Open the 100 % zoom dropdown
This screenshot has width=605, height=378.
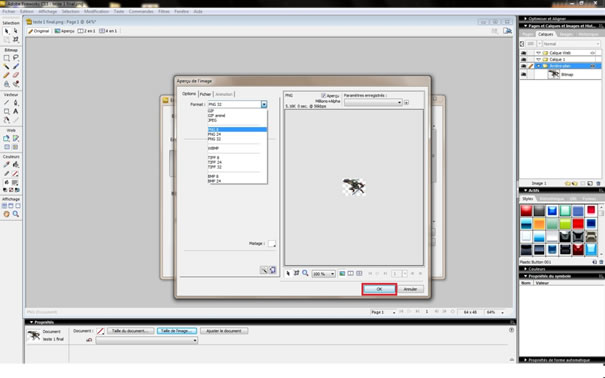point(332,274)
